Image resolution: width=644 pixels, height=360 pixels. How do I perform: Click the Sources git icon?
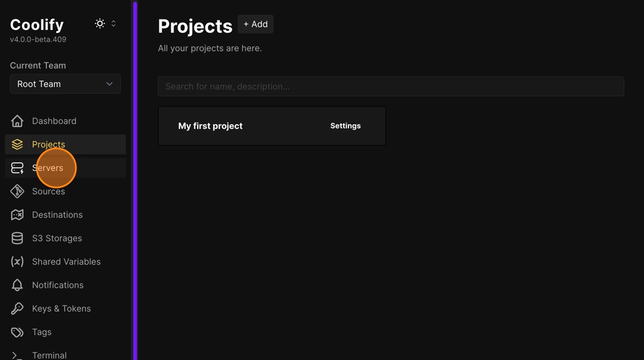coord(17,192)
